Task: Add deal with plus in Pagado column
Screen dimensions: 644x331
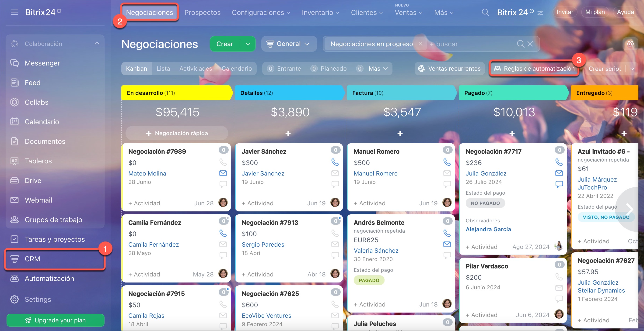Action: (x=512, y=133)
